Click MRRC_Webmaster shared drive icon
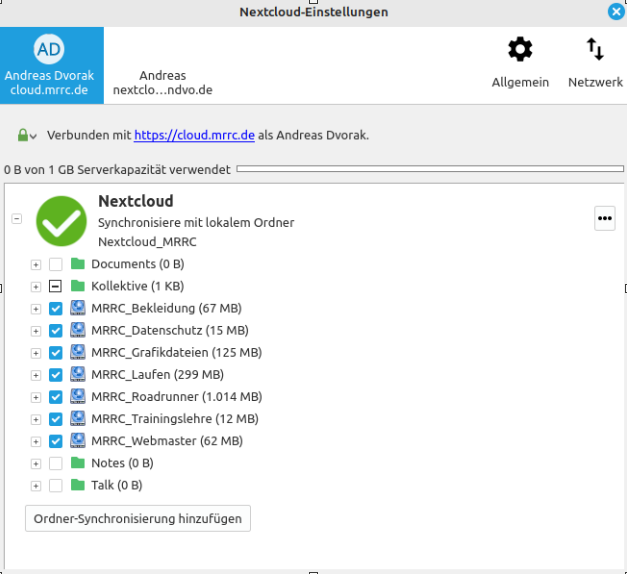627x574 pixels. [x=78, y=440]
